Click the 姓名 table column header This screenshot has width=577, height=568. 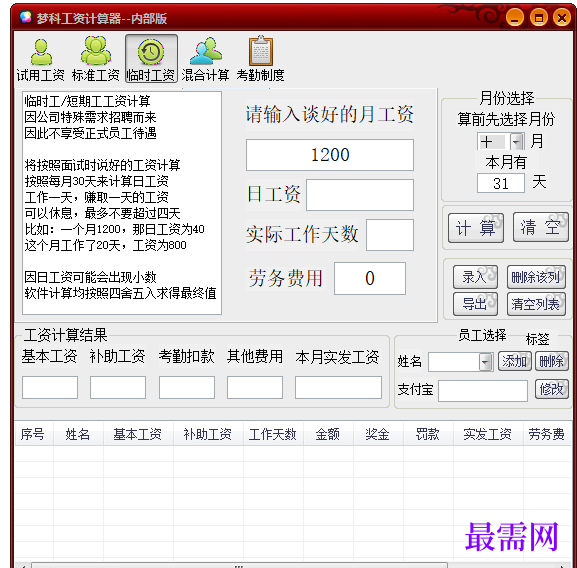point(78,434)
